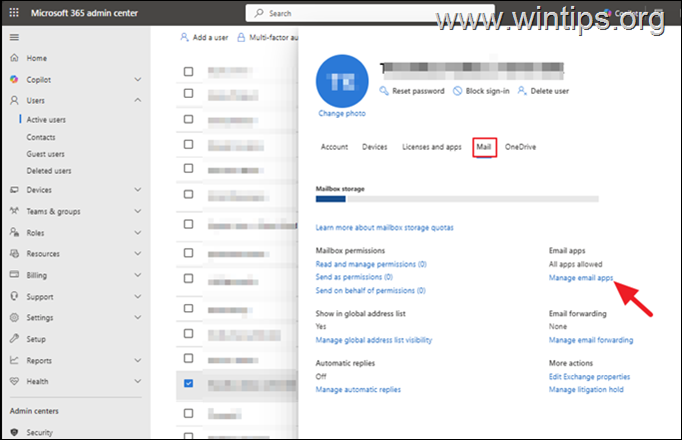Viewport: 682px width, 440px height.
Task: Click Read and manage permissions link
Action: (371, 264)
